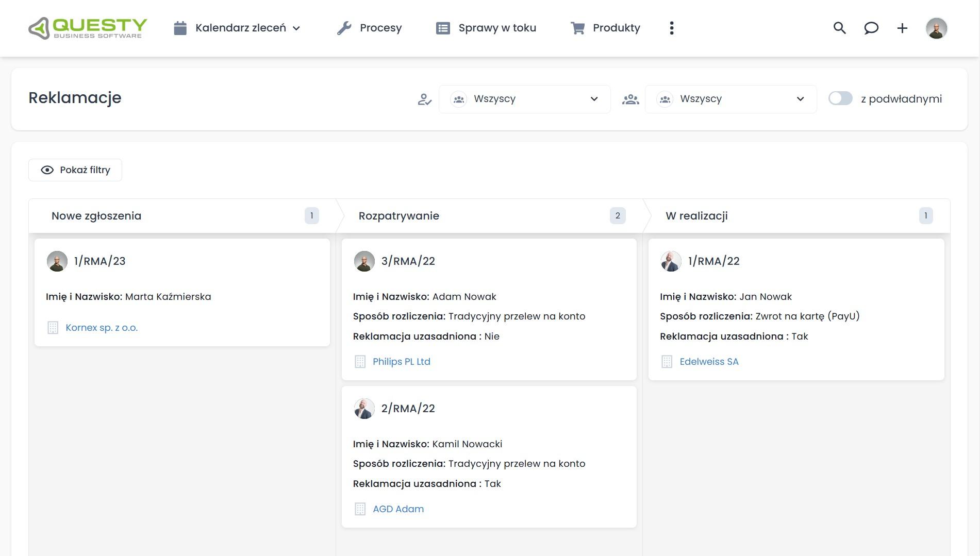
Task: Click building icon next to Kornex sp. z o.o.
Action: (53, 328)
